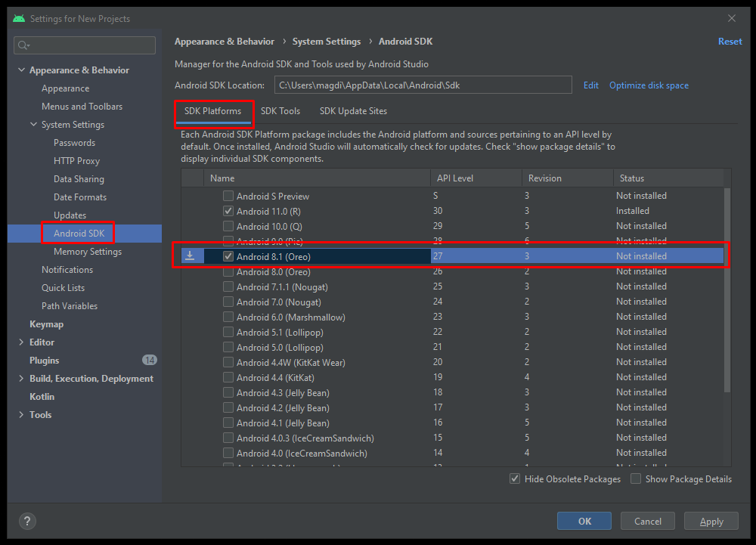The image size is (756, 545).
Task: Check the Android 6.0 (Marshmallow) checkbox
Action: click(x=228, y=317)
